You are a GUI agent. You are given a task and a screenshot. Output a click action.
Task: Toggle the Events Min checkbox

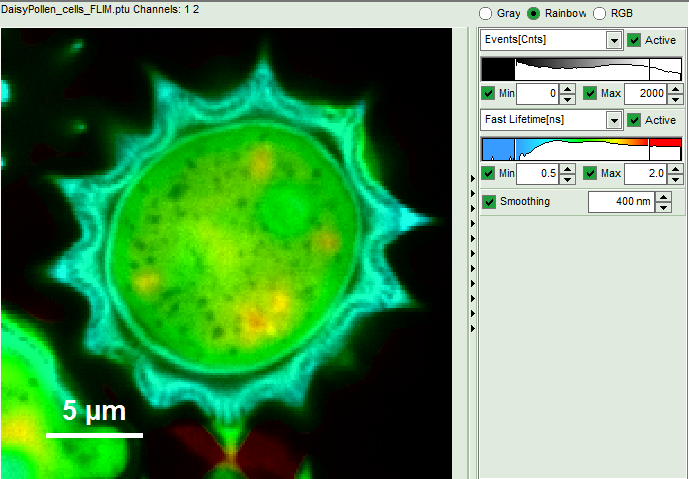point(489,93)
